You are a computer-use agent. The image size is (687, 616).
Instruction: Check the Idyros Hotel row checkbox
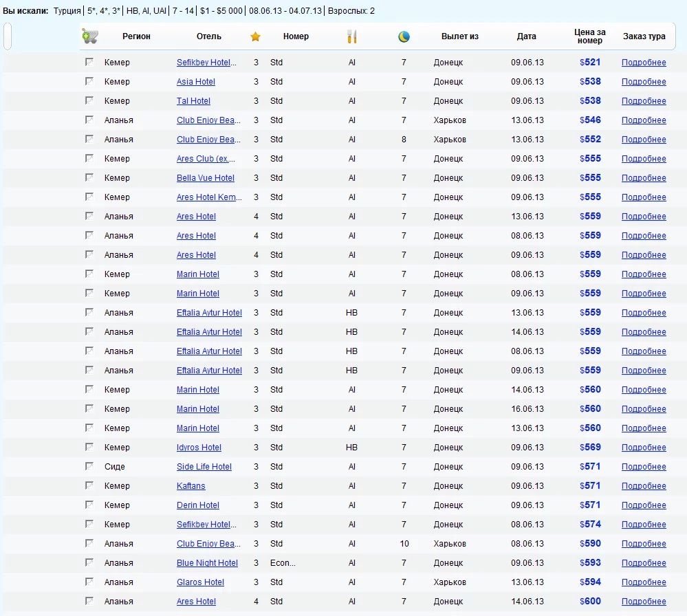[89, 447]
